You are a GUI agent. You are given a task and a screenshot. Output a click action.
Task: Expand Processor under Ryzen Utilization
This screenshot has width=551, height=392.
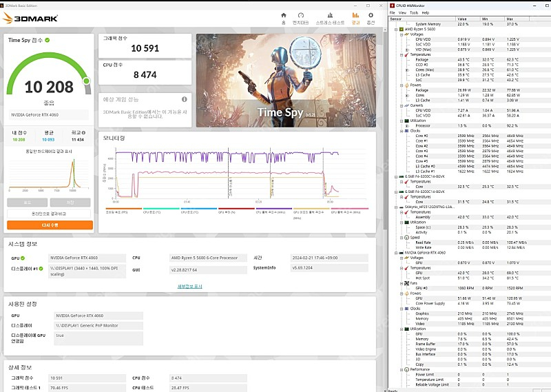407,125
